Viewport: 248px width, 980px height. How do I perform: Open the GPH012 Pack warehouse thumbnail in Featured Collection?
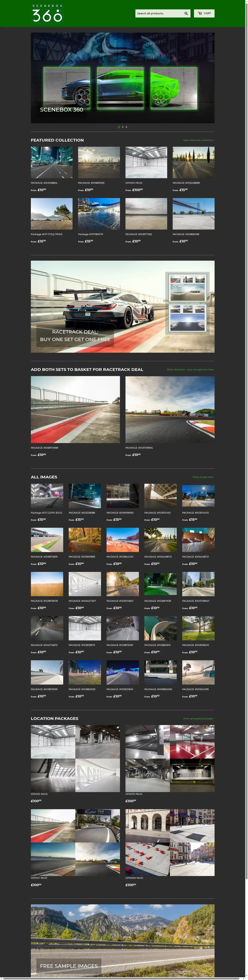[146, 163]
